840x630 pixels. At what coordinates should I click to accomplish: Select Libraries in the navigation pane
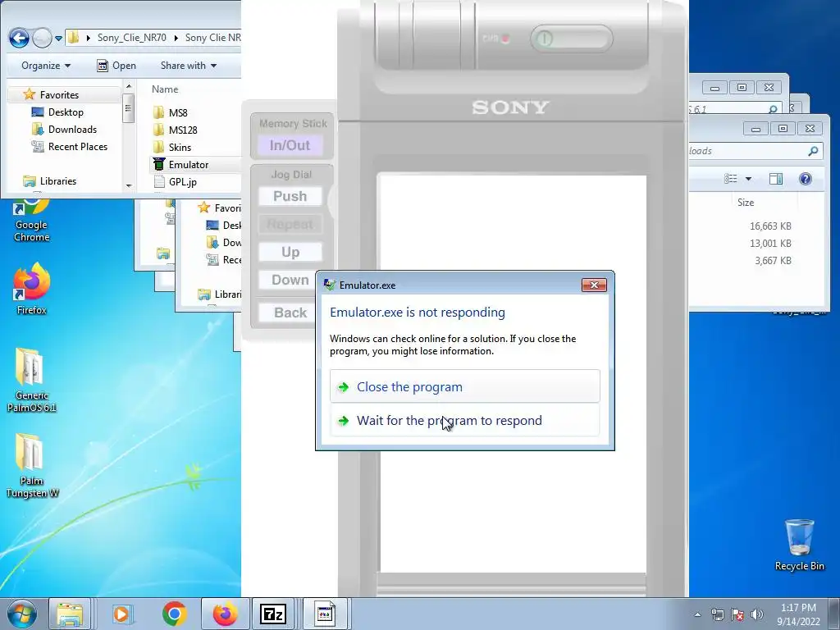tap(58, 181)
